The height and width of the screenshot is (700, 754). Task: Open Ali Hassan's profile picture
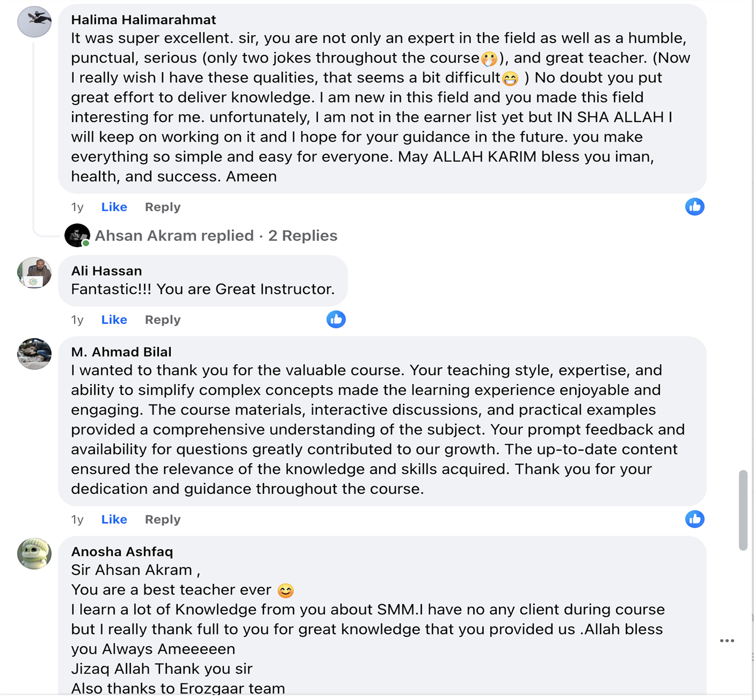[34, 273]
